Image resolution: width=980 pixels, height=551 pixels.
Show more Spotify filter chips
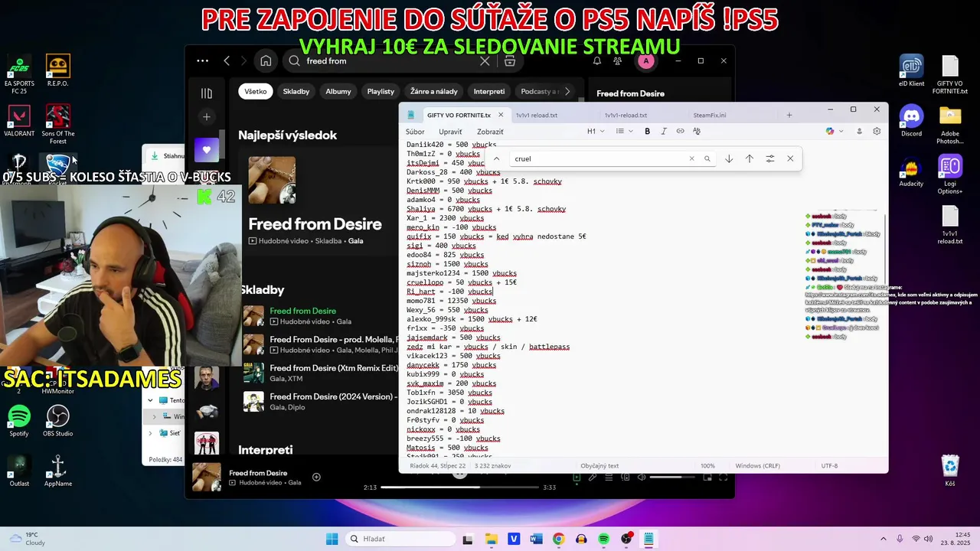(567, 91)
